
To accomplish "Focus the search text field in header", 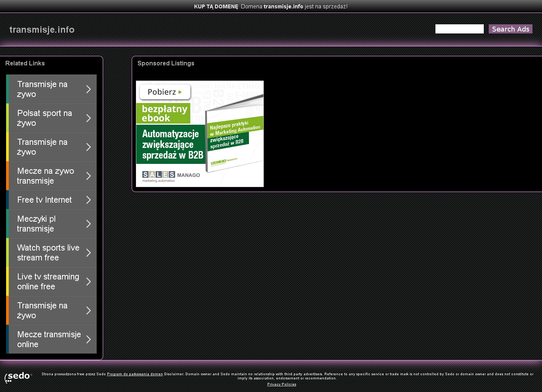I will 459,29.
